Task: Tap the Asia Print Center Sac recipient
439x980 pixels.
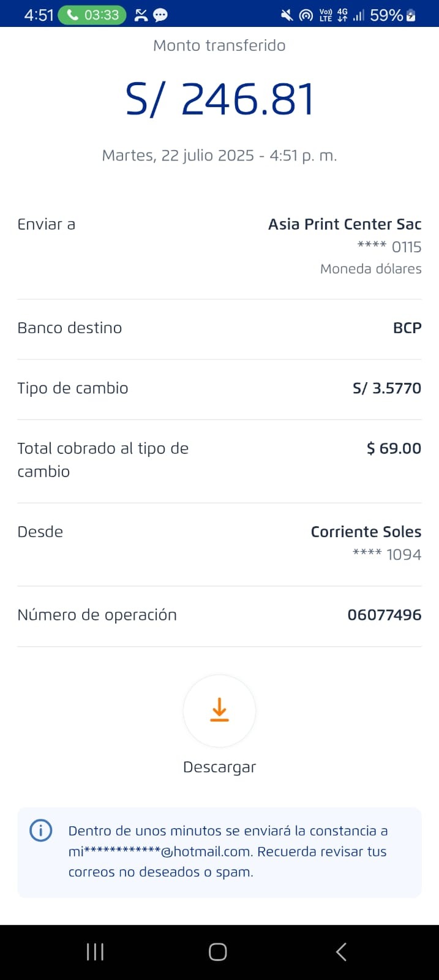Action: (344, 224)
